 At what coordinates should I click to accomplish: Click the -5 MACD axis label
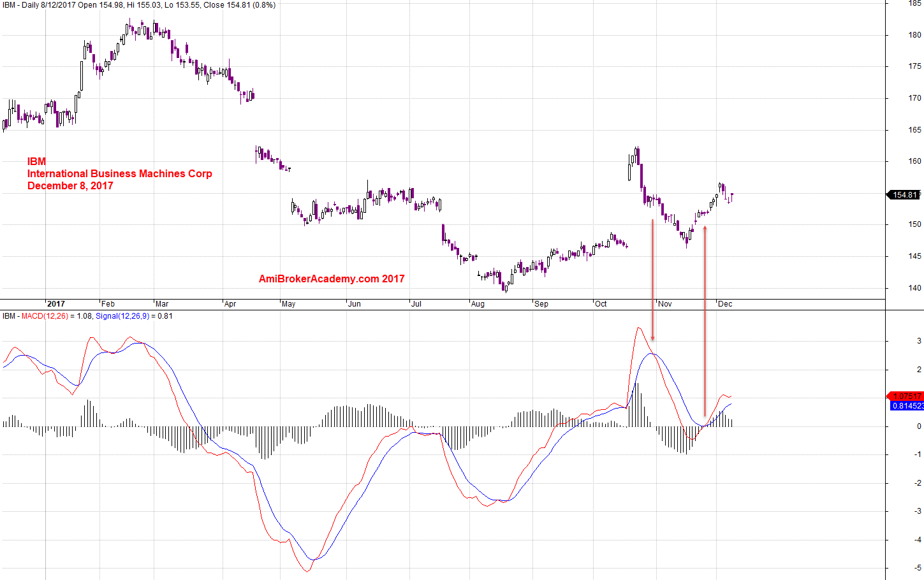pos(918,568)
